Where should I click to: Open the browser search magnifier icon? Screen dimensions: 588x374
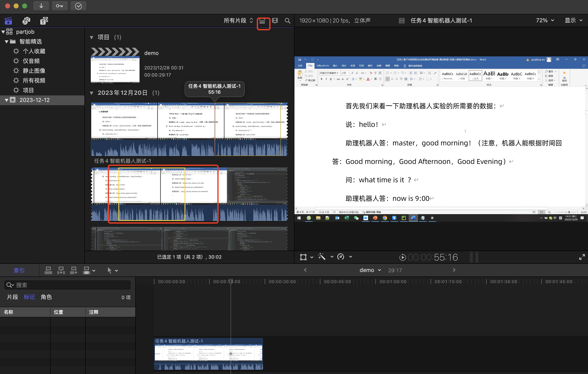click(287, 21)
